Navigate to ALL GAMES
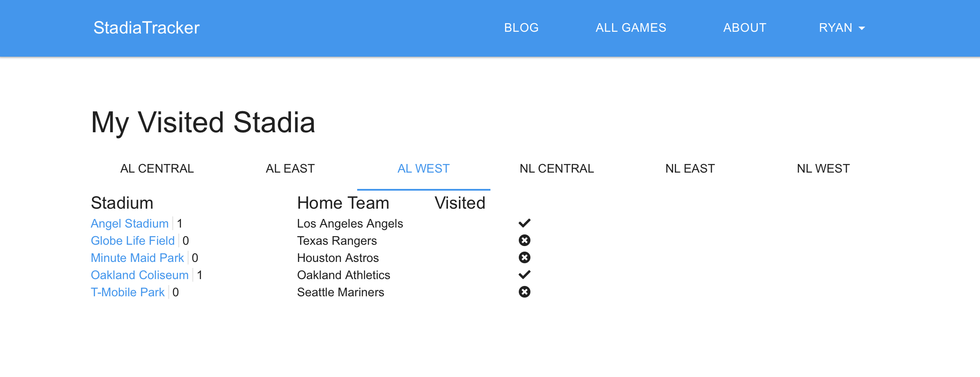 tap(630, 27)
